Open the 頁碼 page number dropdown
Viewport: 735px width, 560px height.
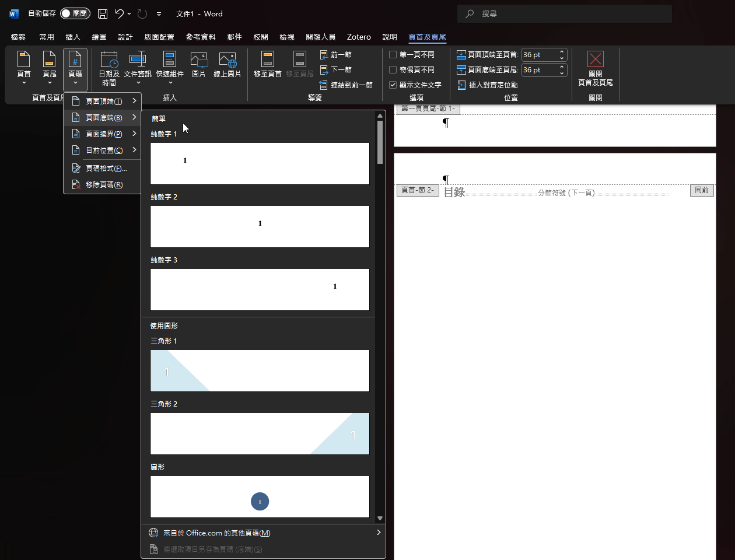(x=75, y=69)
